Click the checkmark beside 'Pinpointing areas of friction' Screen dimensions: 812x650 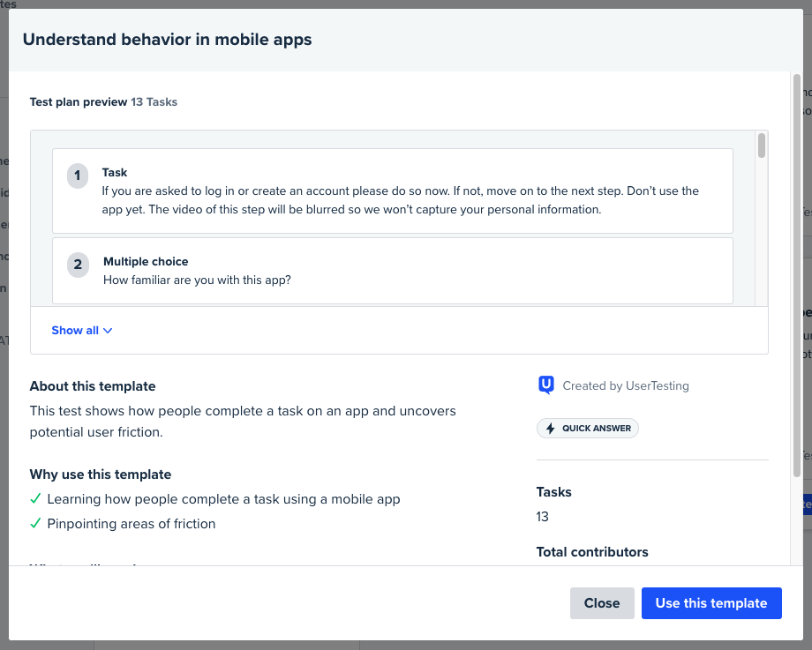coord(35,524)
